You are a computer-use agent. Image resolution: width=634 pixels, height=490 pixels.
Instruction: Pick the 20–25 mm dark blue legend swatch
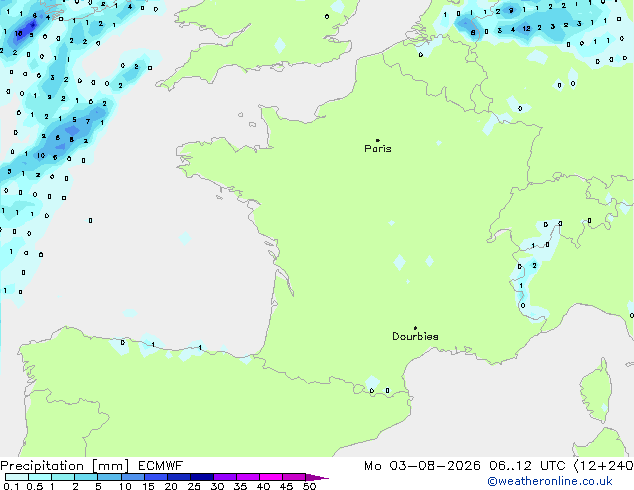coord(178,477)
